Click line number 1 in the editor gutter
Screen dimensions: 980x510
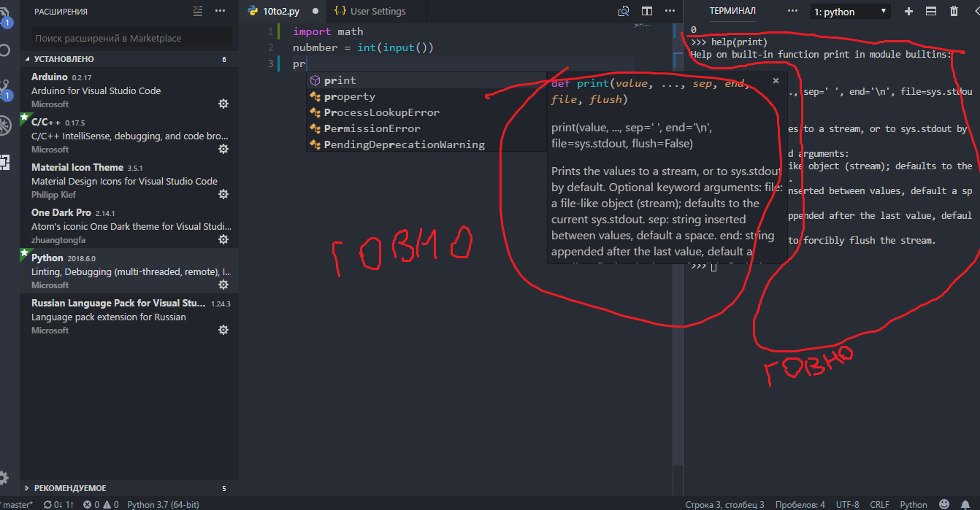[x=270, y=31]
